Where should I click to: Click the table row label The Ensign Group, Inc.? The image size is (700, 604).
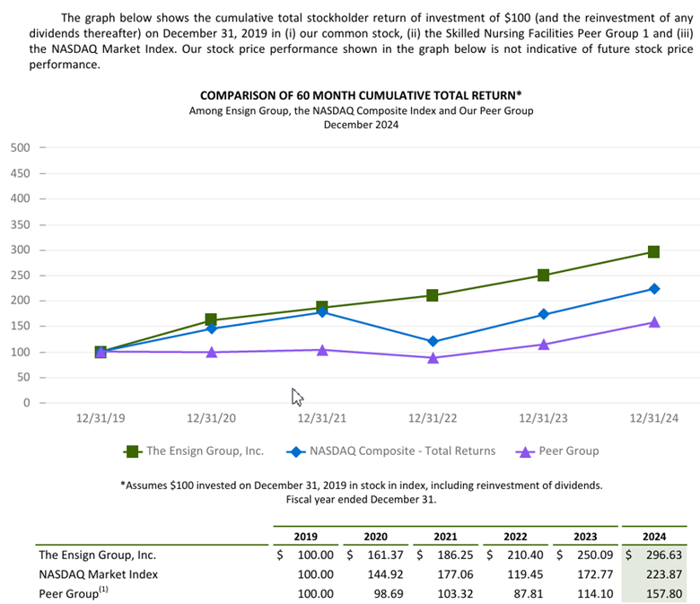(97, 555)
